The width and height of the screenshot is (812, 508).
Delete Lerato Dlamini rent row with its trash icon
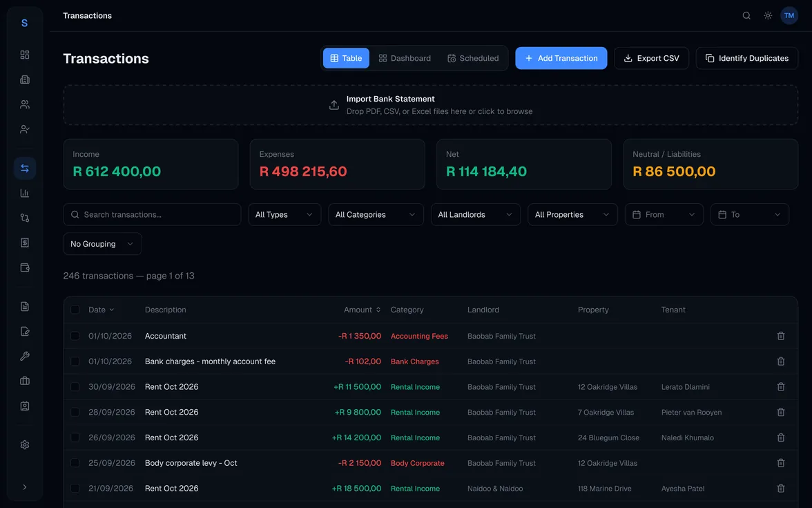point(781,387)
